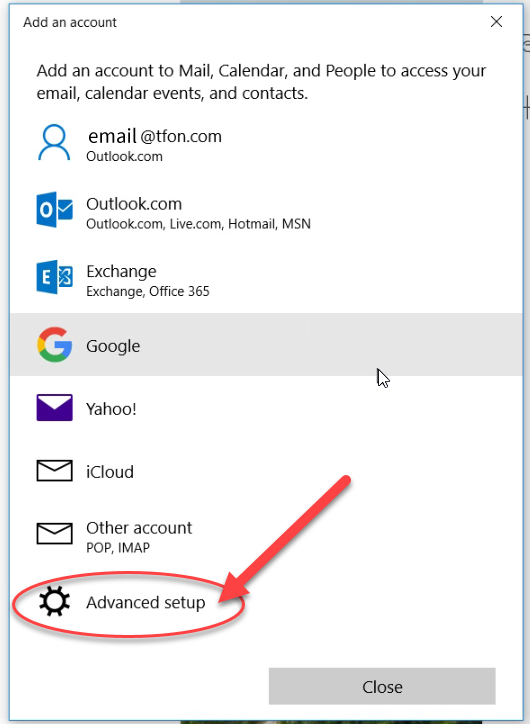The width and height of the screenshot is (530, 724).
Task: Select the email@tfon.com account entry
Action: (266, 142)
